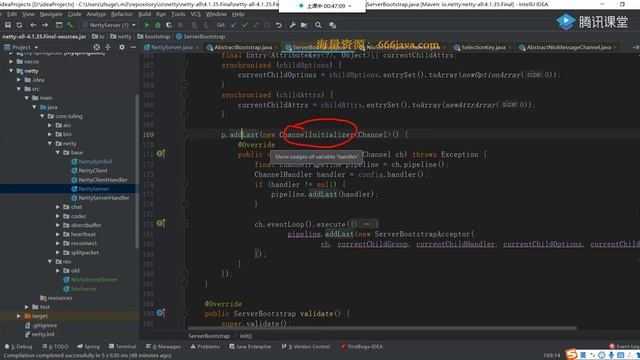Open the NettyServer run configuration dropdown

(x=108, y=25)
